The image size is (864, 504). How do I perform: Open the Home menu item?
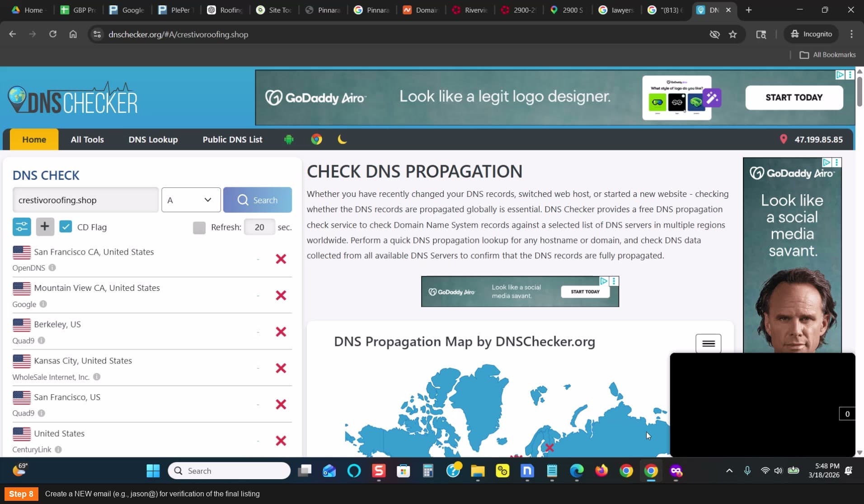coord(34,139)
